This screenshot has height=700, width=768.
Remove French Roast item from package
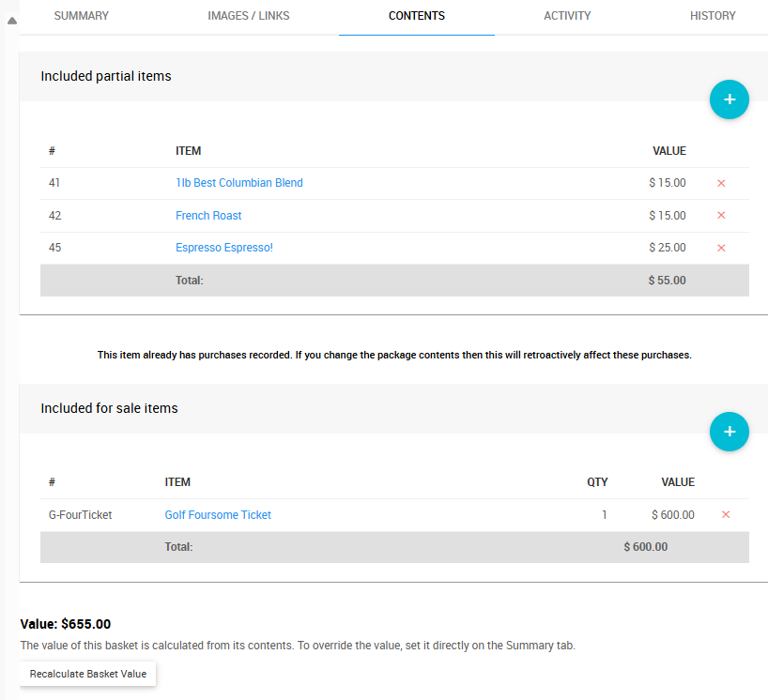[721, 216]
